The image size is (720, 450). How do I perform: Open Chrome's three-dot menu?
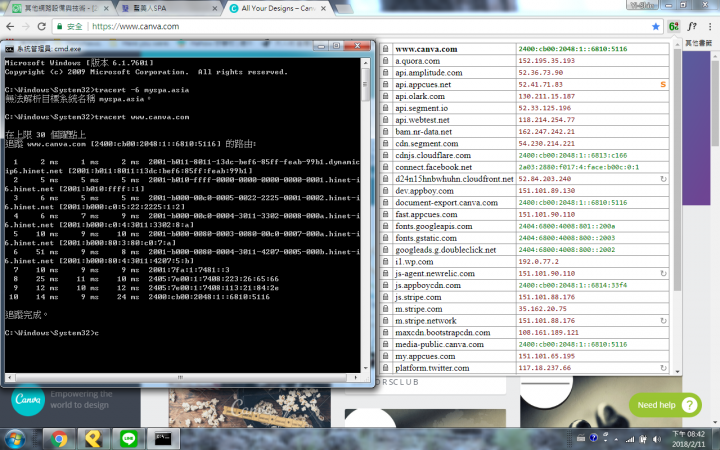coord(710,27)
